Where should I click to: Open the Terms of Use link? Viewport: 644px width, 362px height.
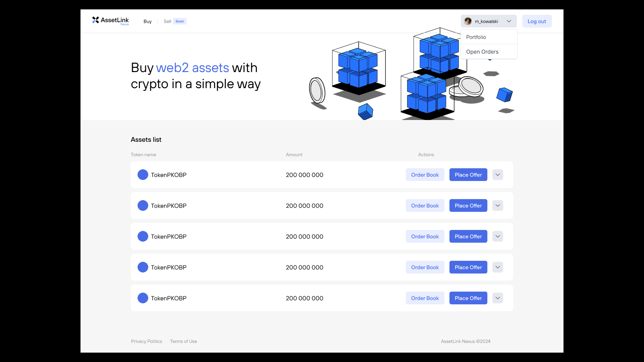pyautogui.click(x=183, y=341)
